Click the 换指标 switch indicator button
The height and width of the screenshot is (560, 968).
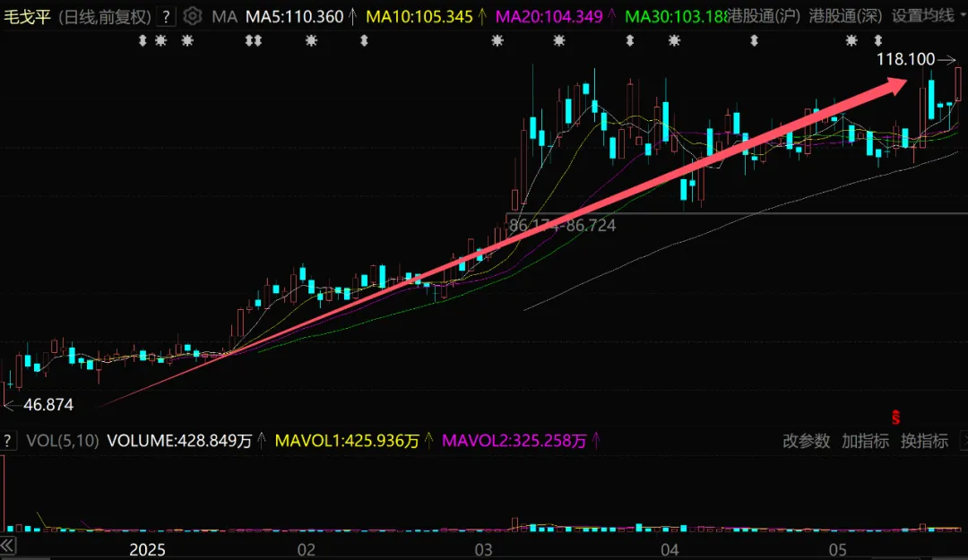pos(924,441)
